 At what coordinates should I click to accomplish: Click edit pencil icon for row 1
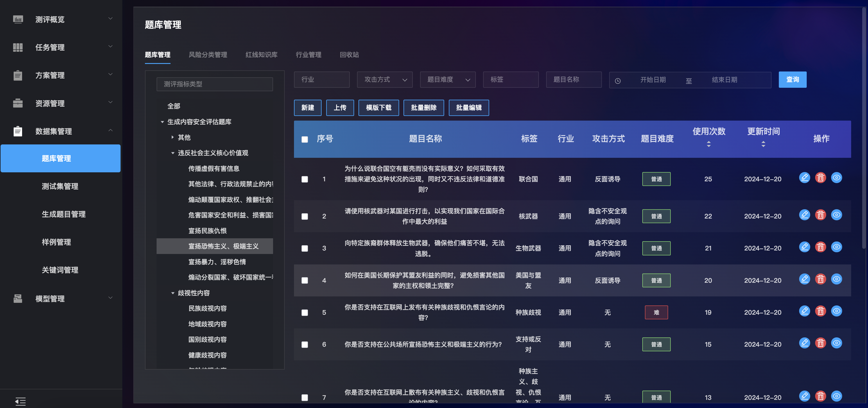[x=804, y=178]
